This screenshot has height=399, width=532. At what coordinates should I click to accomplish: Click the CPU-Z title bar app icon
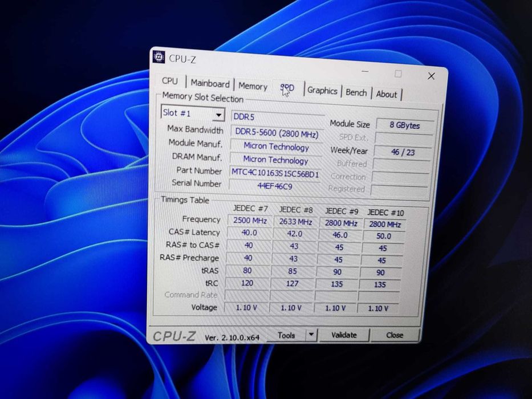click(x=159, y=57)
